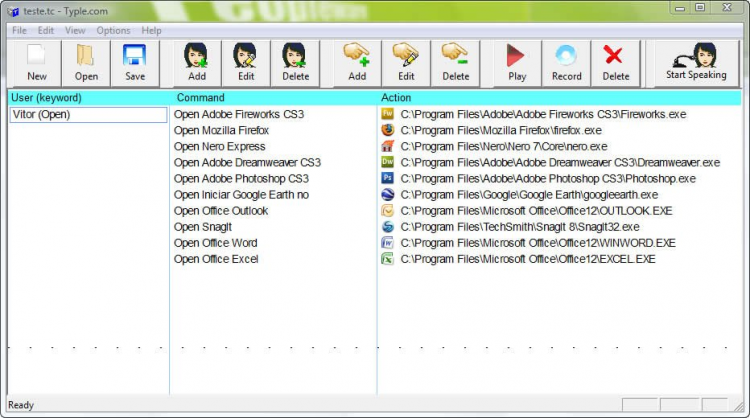750x418 pixels.
Task: Save the profile with the Save icon
Action: point(135,63)
